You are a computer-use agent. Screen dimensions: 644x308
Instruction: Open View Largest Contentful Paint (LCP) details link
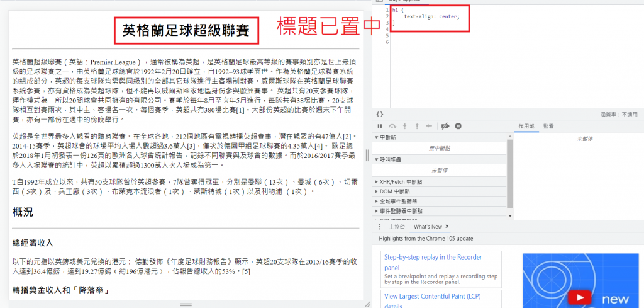click(433, 300)
